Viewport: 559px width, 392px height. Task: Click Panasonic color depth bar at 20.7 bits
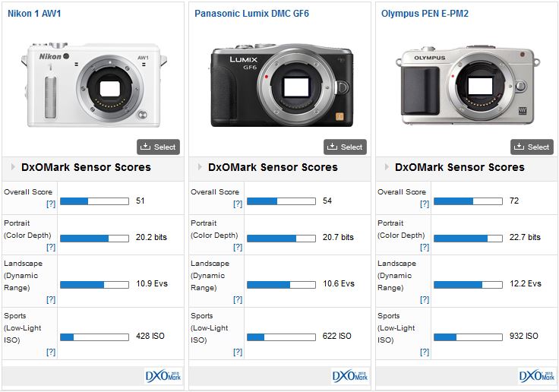point(281,239)
